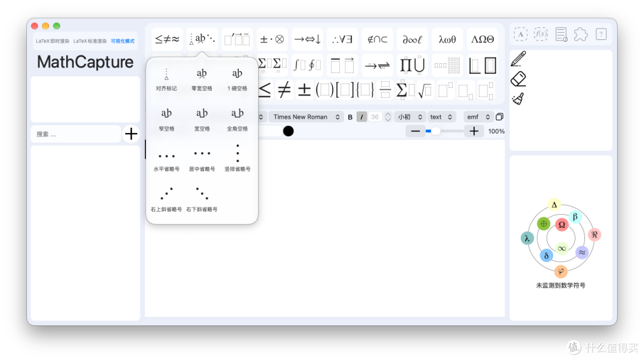Open the Times New Roman font dropdown
The width and height of the screenshot is (644, 361).
[306, 117]
